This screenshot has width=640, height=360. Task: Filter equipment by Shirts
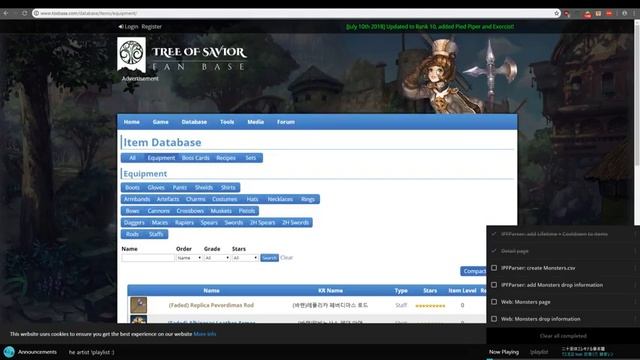click(x=228, y=188)
